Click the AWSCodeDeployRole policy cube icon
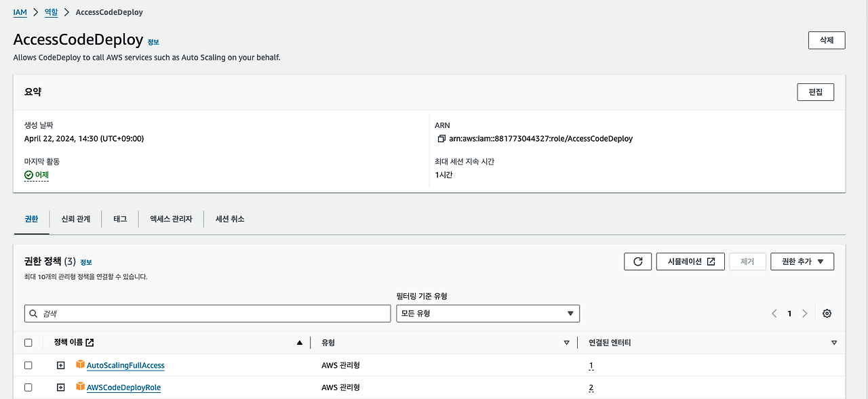The width and height of the screenshot is (868, 399). (80, 387)
